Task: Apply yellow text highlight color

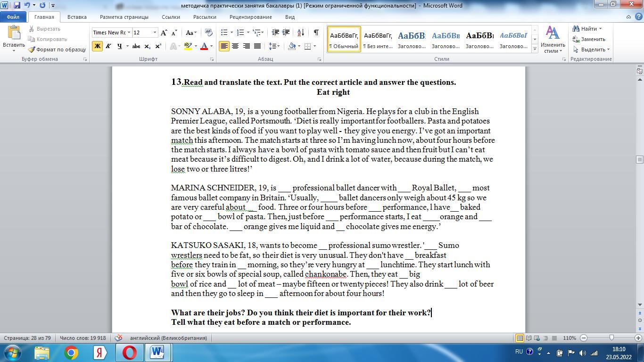Action: pyautogui.click(x=188, y=46)
